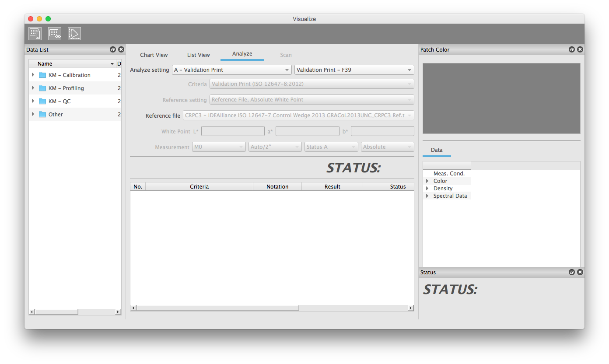Click the gray patch color preview swatch
This screenshot has width=609, height=364.
click(x=501, y=98)
